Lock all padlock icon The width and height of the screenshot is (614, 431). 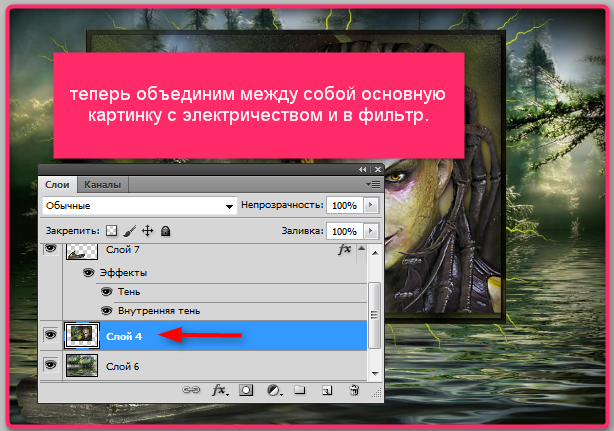pos(166,231)
